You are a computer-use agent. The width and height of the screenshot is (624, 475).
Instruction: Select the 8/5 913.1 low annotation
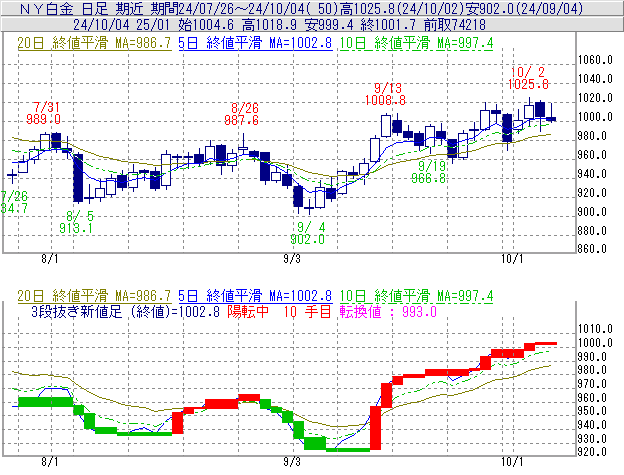[76, 222]
